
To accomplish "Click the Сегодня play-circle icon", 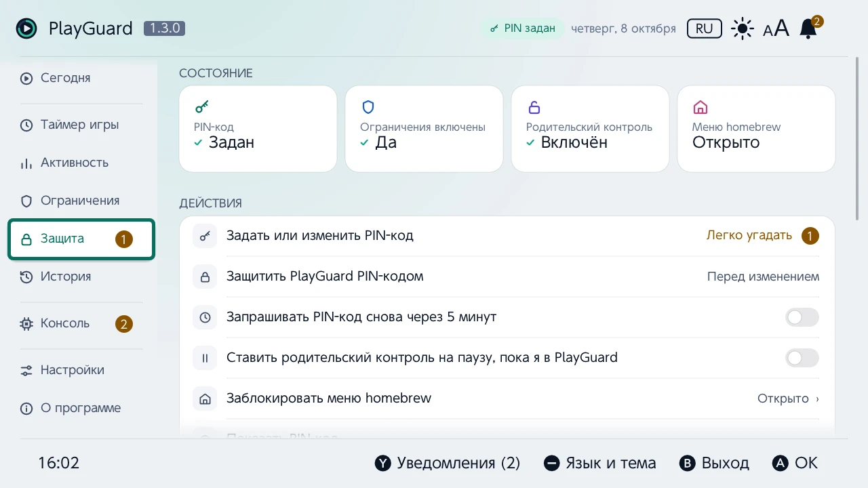I will pos(26,79).
